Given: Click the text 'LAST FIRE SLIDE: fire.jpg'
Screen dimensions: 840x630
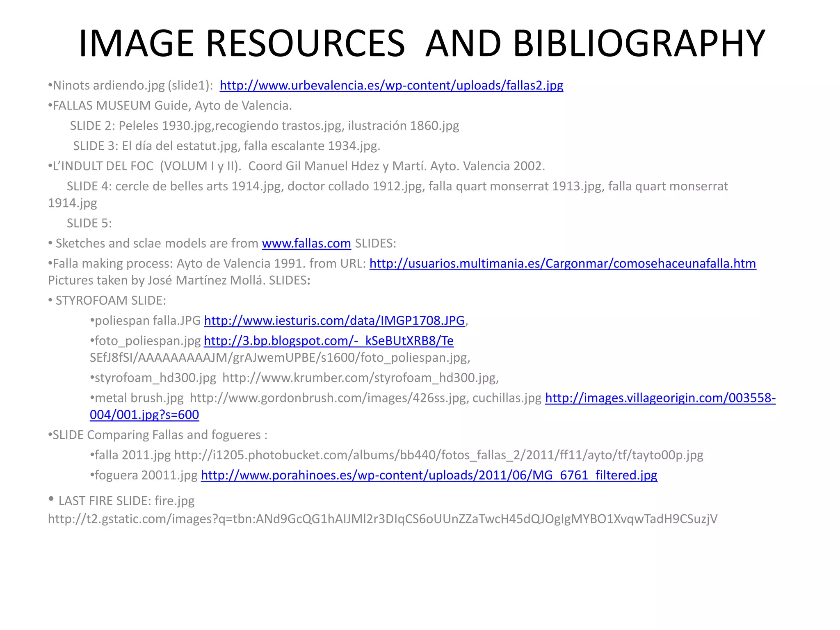Looking at the screenshot, I should point(127,501).
